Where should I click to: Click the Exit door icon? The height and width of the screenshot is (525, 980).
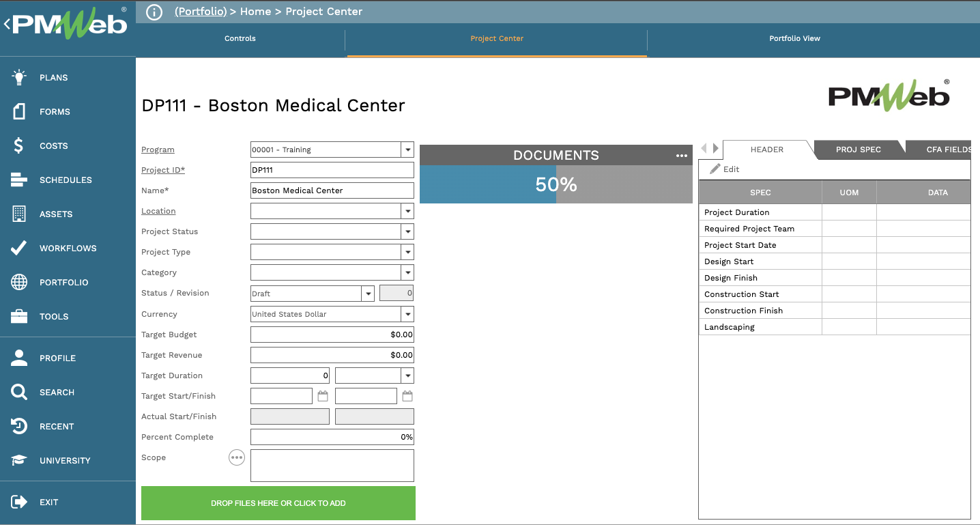pos(19,502)
